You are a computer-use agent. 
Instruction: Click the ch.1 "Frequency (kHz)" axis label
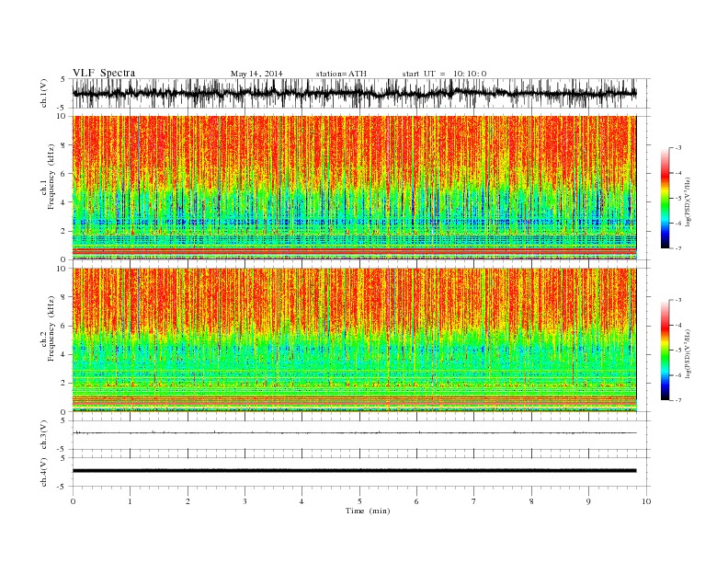point(51,177)
